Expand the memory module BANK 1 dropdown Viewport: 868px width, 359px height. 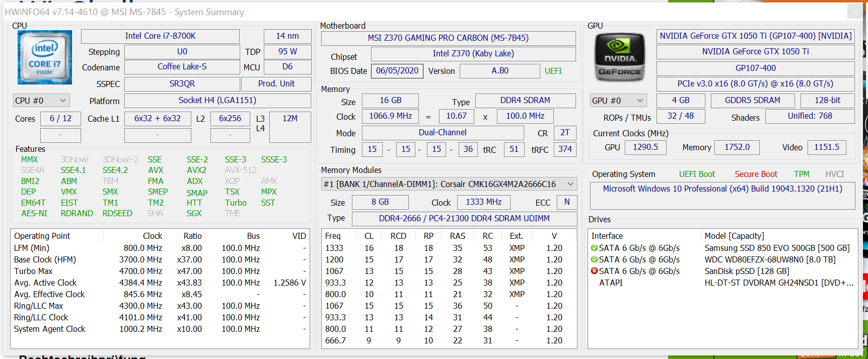(x=449, y=184)
